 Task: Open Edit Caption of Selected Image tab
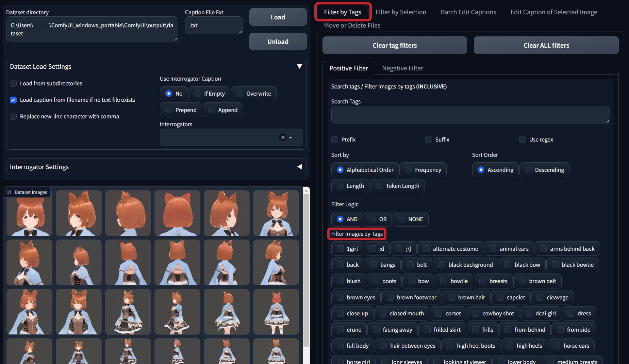pos(553,12)
